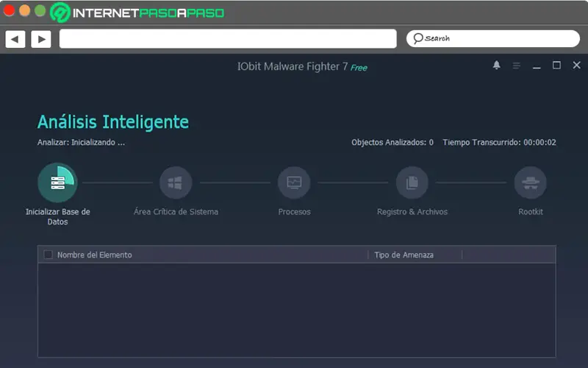
Task: Open the notifications bell icon
Action: point(497,66)
